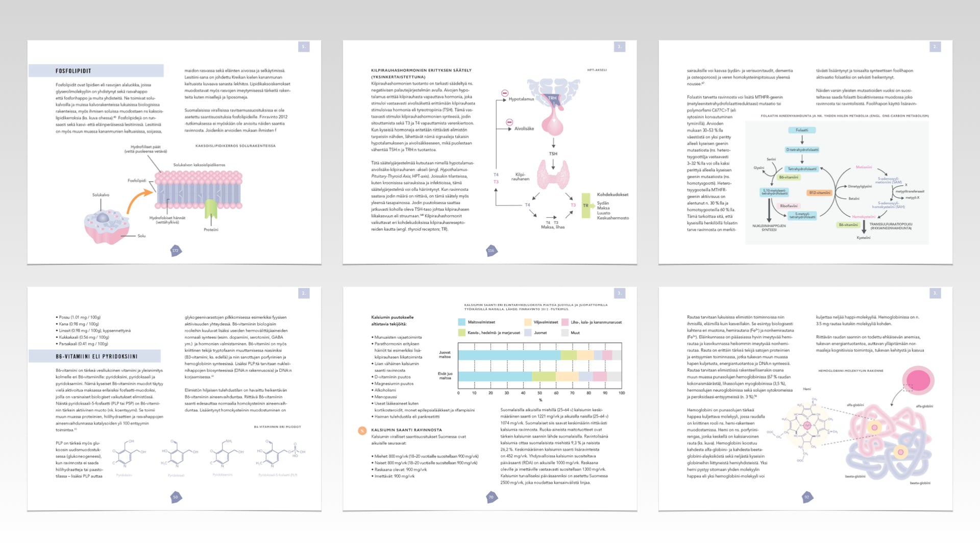Click the Proteiini label under the bilayer

tap(211, 230)
